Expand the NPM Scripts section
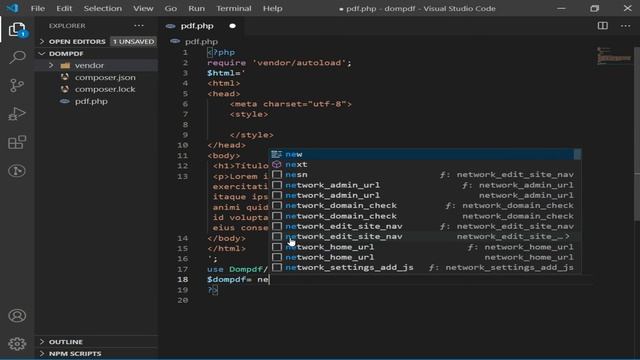The width and height of the screenshot is (640, 360). pyautogui.click(x=42, y=353)
